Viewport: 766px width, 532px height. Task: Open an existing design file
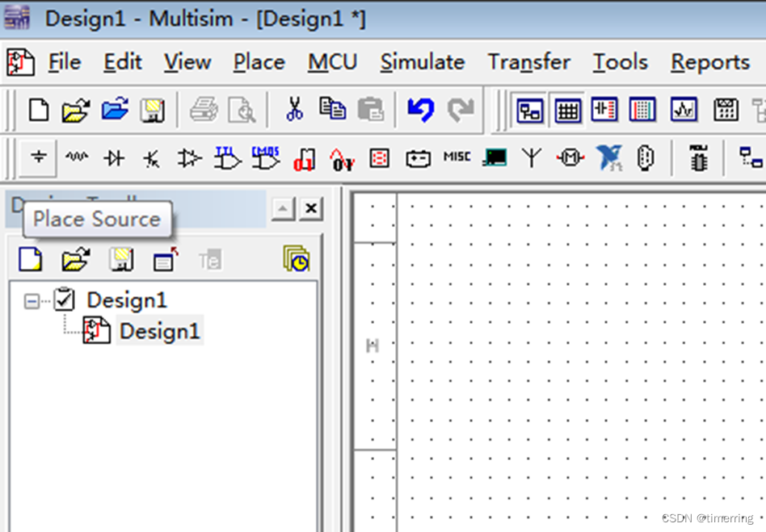76,109
